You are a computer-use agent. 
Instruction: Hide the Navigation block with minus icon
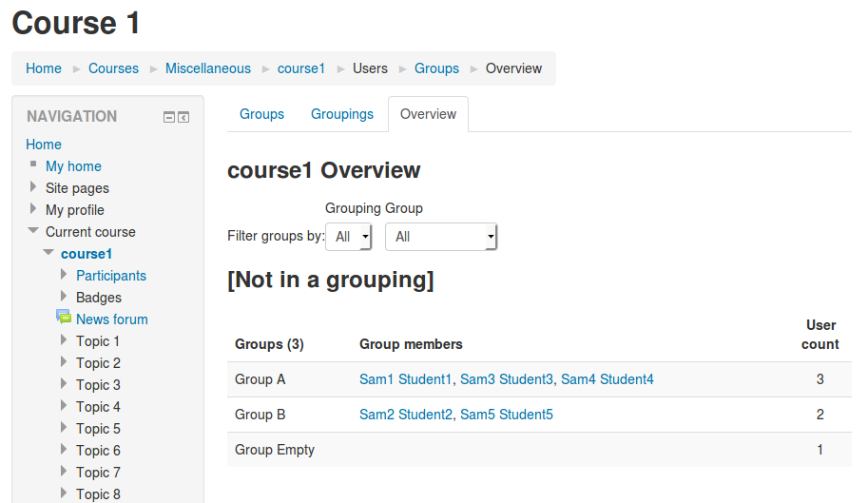(169, 117)
